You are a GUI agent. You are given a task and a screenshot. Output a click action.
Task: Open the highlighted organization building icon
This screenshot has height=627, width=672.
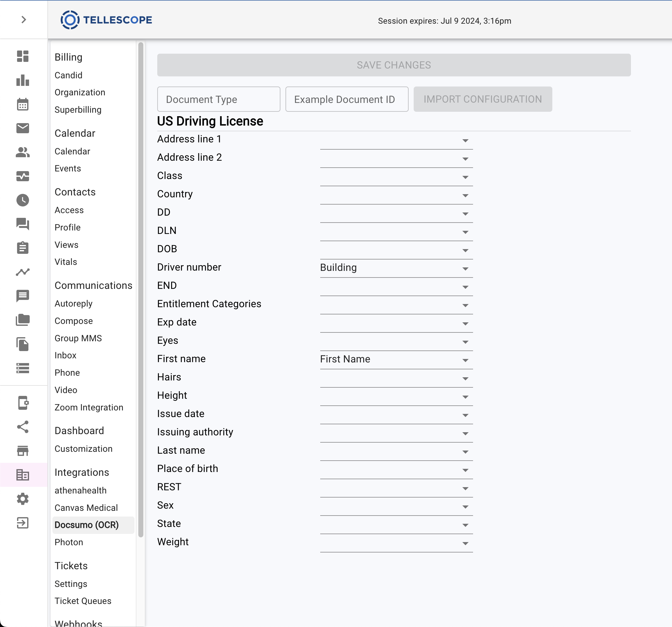point(23,475)
